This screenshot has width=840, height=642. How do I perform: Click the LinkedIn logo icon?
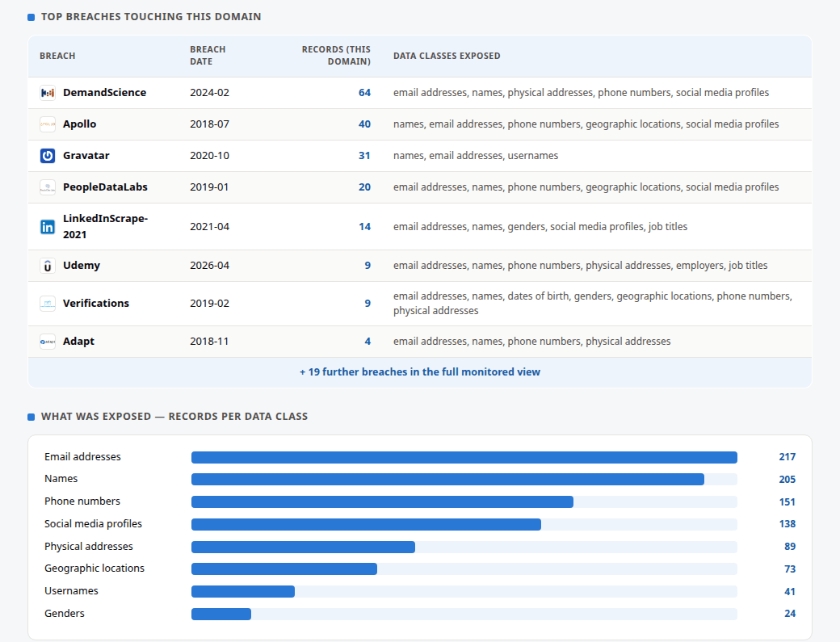pyautogui.click(x=48, y=227)
